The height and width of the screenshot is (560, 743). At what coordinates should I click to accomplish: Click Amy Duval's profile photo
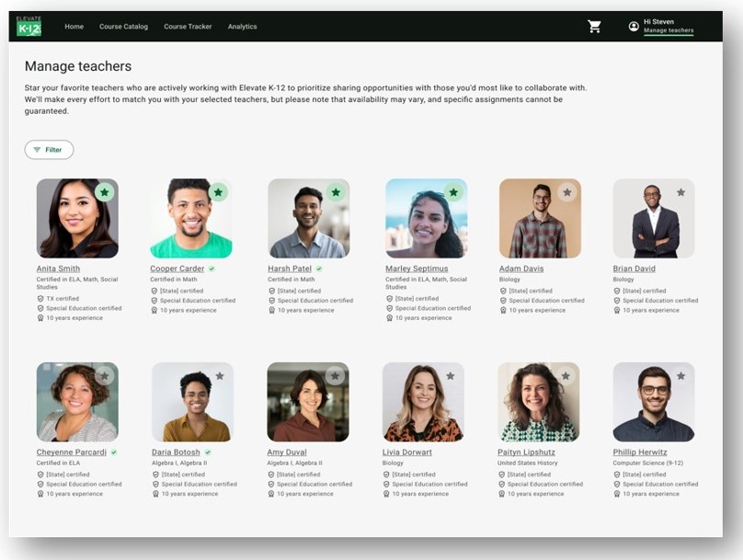[307, 402]
